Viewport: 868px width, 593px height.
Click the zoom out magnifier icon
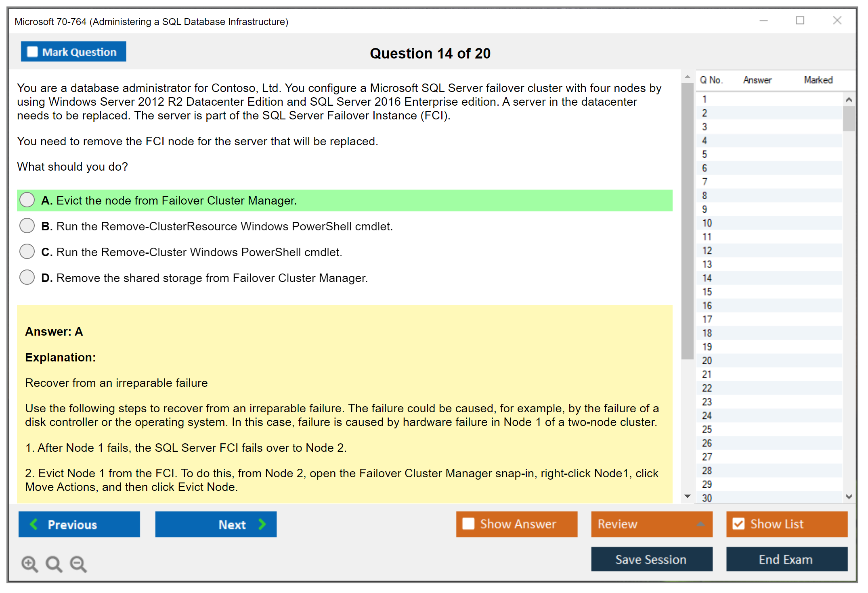pyautogui.click(x=78, y=564)
